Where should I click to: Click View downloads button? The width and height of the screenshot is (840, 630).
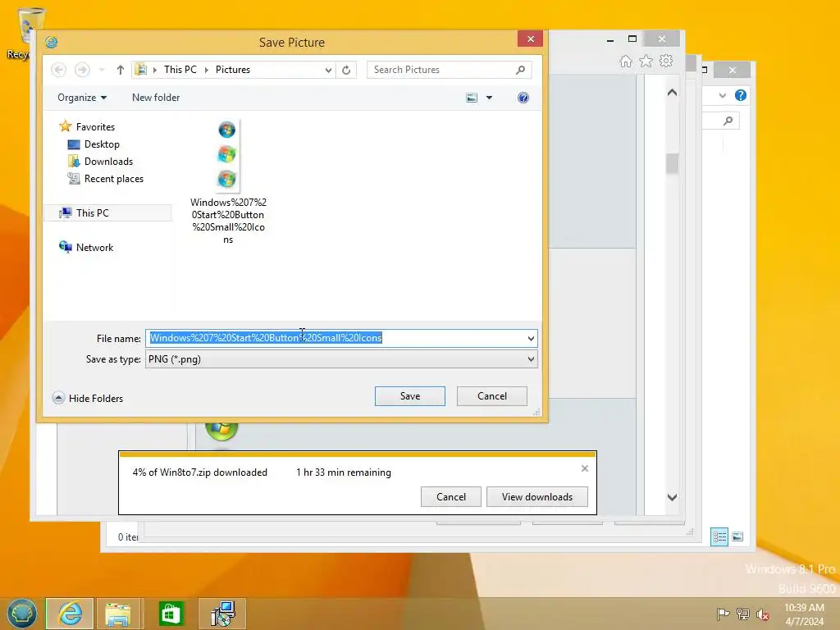[x=536, y=496]
